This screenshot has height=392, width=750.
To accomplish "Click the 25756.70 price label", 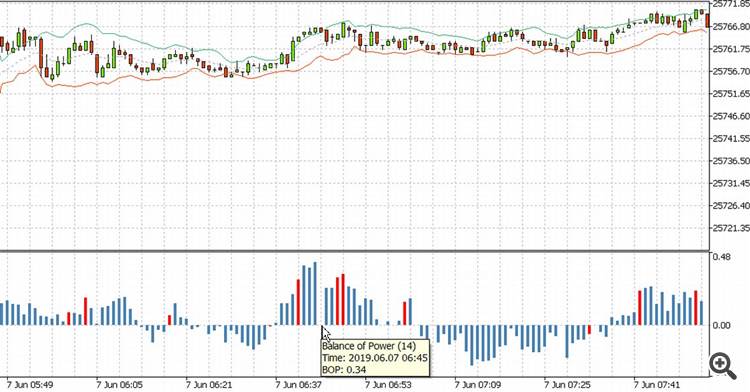I will [x=731, y=71].
